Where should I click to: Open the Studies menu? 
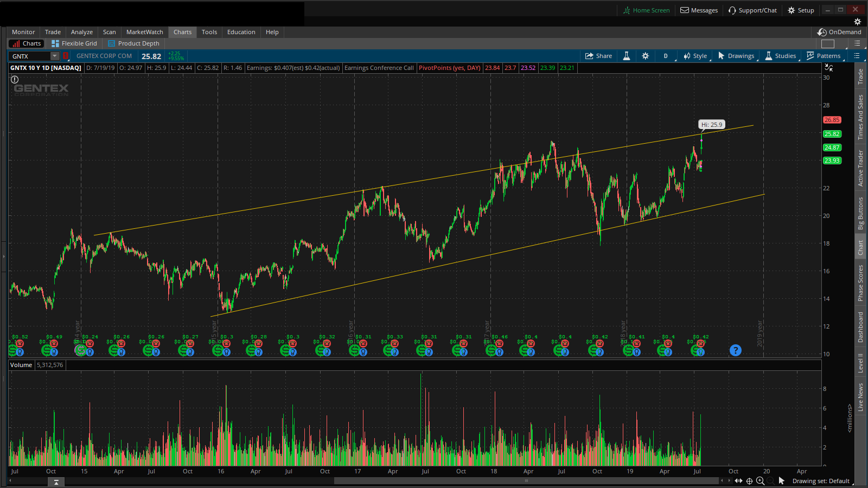[x=781, y=56]
